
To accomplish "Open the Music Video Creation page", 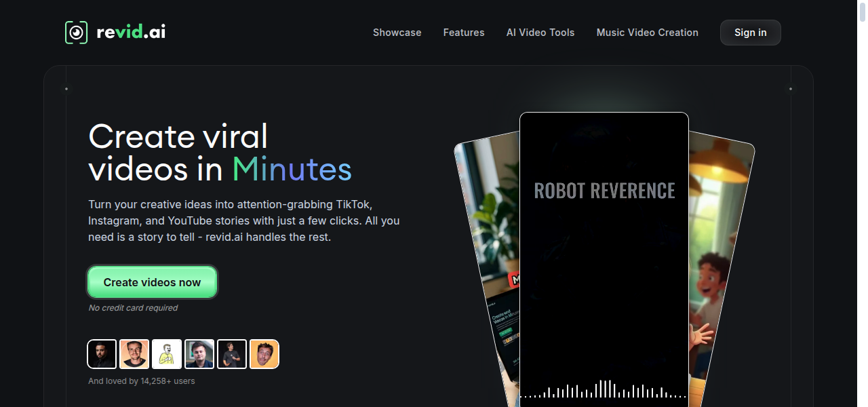I will click(647, 32).
